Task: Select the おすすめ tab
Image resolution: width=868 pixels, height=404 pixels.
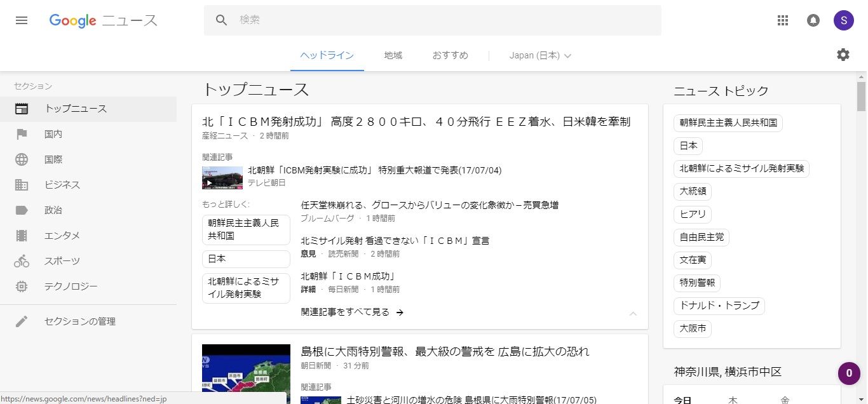Action: [451, 55]
